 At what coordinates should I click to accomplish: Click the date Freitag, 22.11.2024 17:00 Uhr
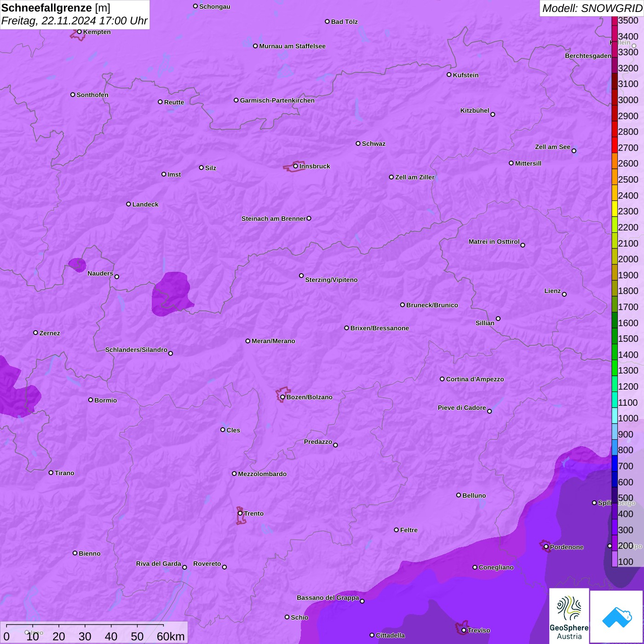(x=74, y=21)
